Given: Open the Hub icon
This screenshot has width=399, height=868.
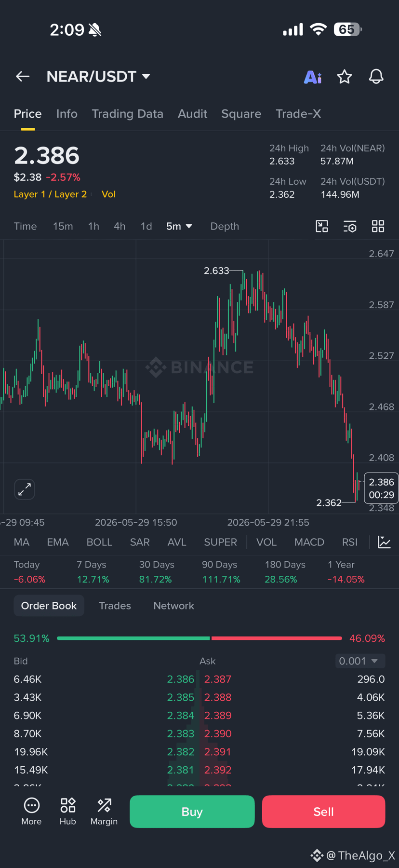Looking at the screenshot, I should point(68,812).
